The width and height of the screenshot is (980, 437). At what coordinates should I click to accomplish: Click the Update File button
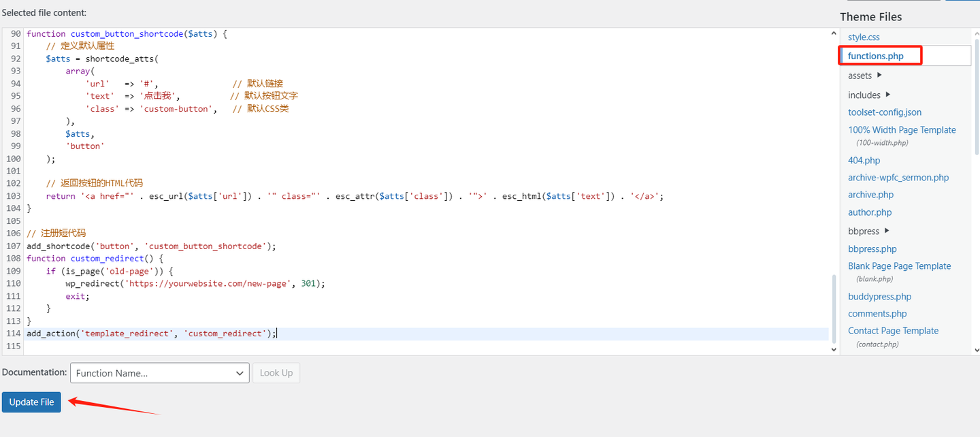(x=31, y=402)
